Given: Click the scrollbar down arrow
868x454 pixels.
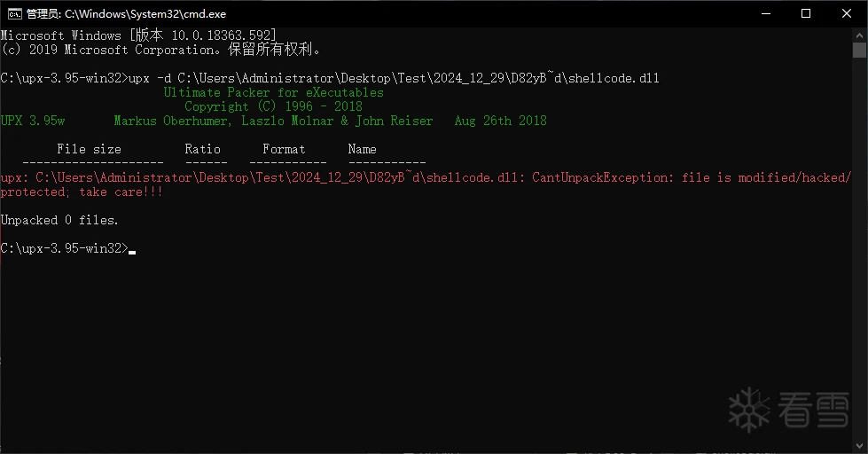Looking at the screenshot, I should coord(859,446).
